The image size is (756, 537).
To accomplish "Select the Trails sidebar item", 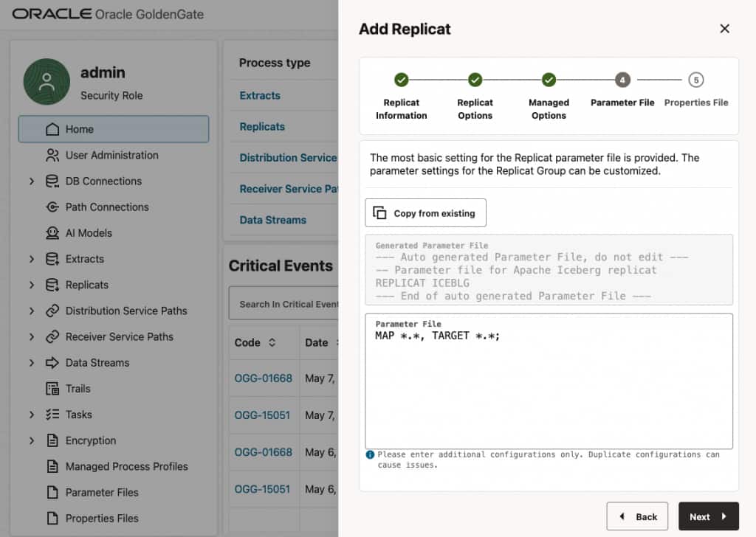I will [x=78, y=389].
